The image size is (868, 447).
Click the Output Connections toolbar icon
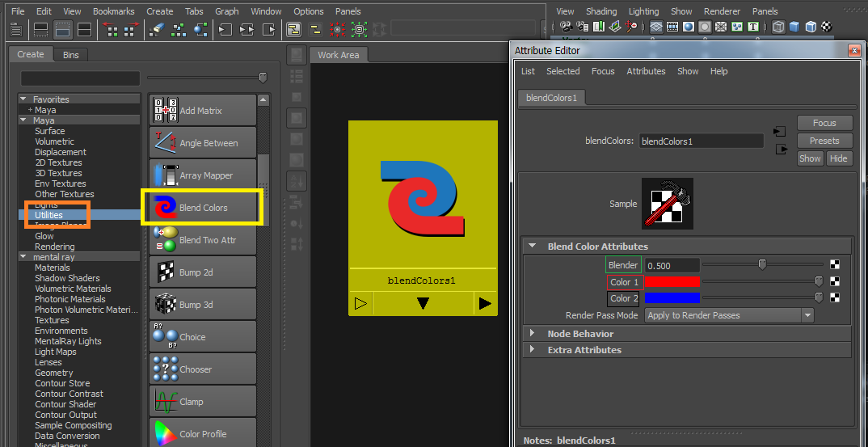268,30
